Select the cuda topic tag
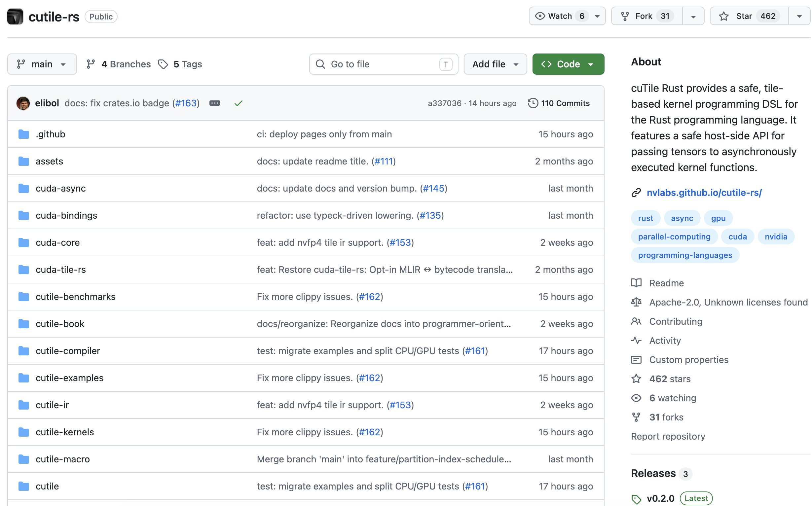 [738, 236]
